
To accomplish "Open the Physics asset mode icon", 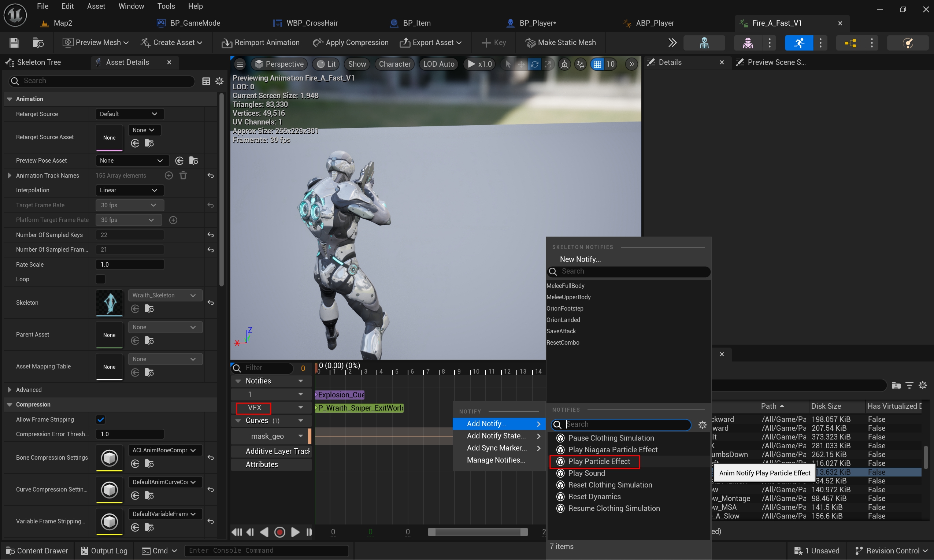I will [908, 42].
